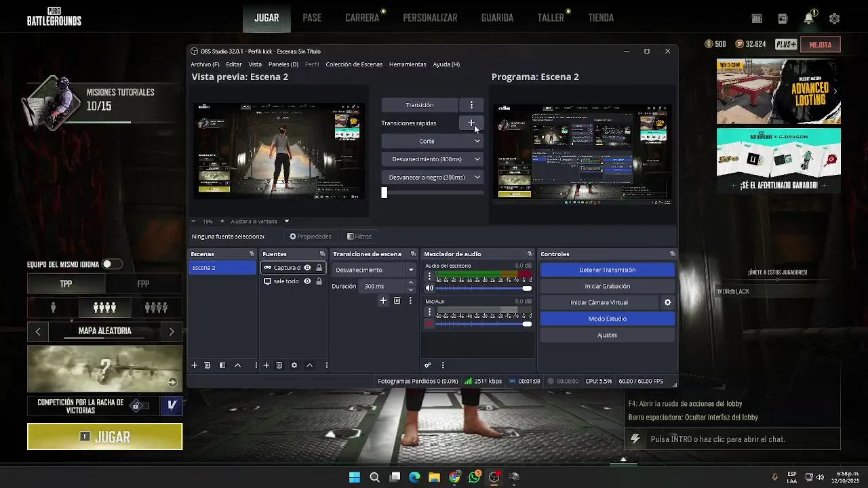
Task: Go to previous map with left arrow
Action: coord(38,331)
